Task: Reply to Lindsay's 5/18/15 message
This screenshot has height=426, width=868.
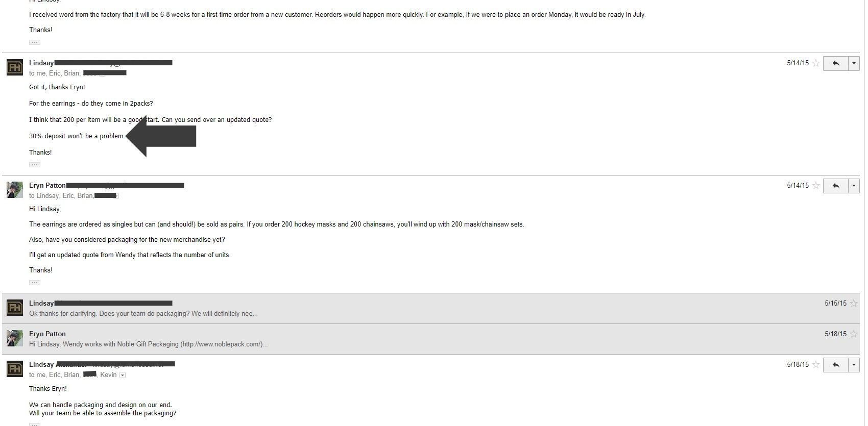Action: click(836, 365)
